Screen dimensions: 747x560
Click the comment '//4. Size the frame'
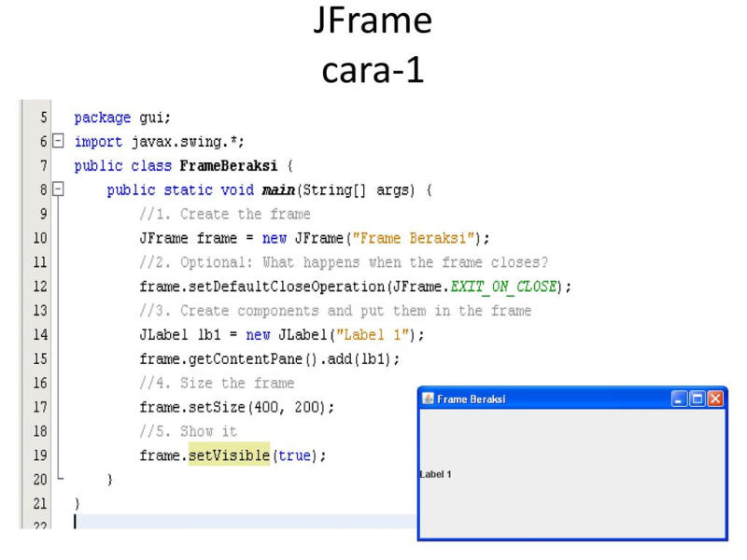coord(217,384)
